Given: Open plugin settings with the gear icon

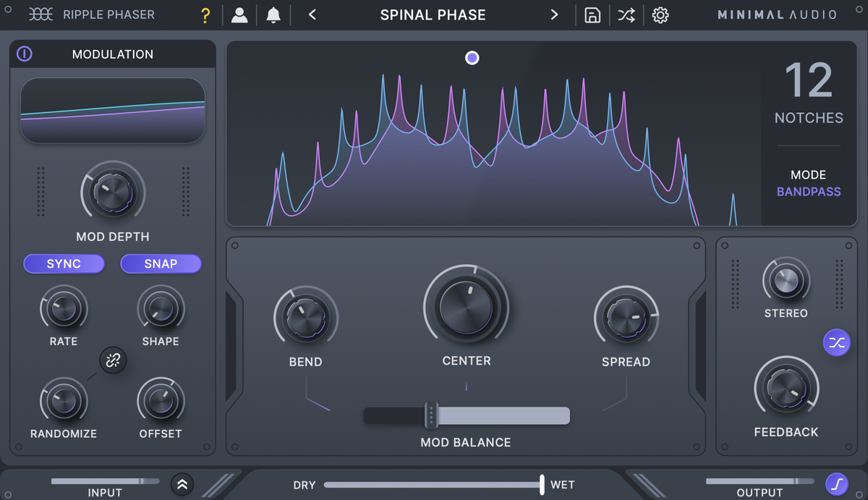Looking at the screenshot, I should point(660,14).
